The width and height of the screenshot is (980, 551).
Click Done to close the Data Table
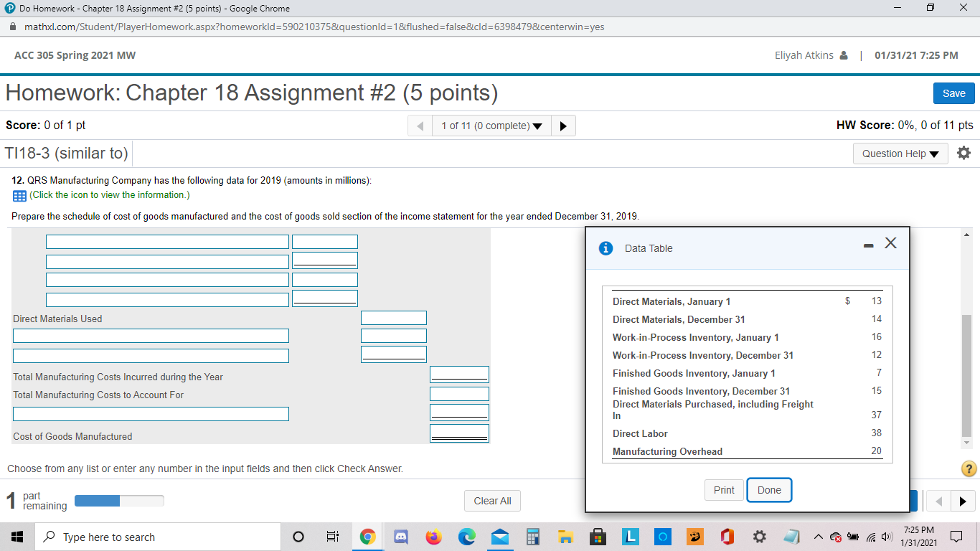pos(769,490)
